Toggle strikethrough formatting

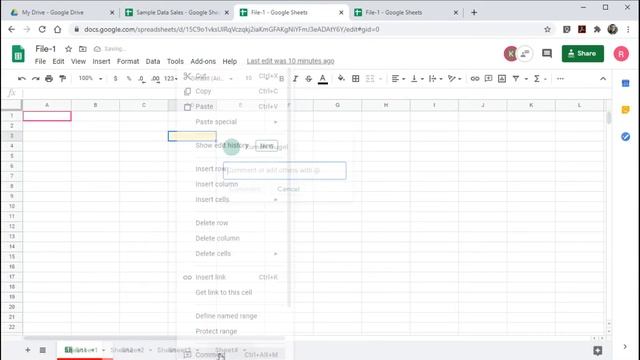[309, 78]
